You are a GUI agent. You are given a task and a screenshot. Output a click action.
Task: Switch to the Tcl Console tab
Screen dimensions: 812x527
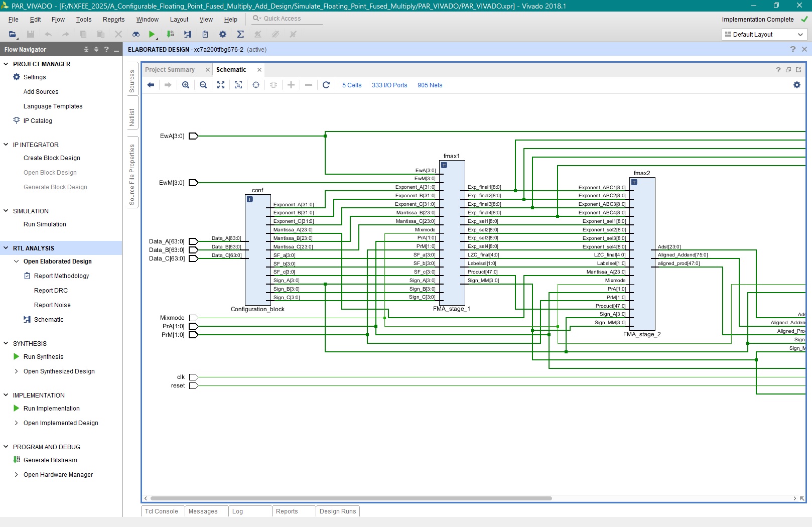pyautogui.click(x=162, y=511)
